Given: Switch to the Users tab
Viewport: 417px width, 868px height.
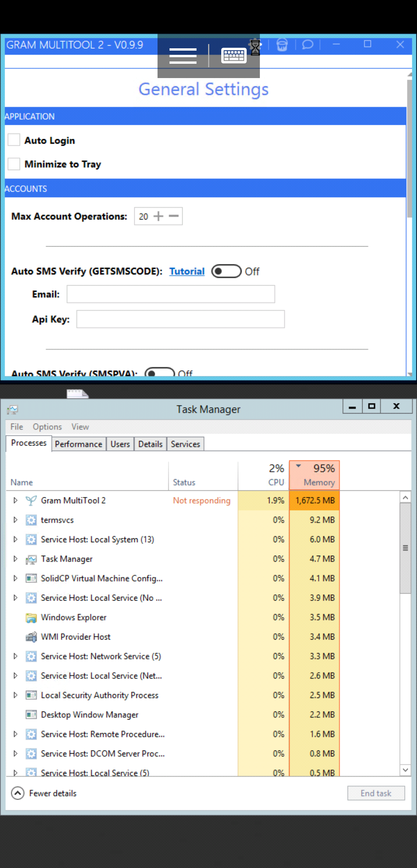Looking at the screenshot, I should click(120, 444).
